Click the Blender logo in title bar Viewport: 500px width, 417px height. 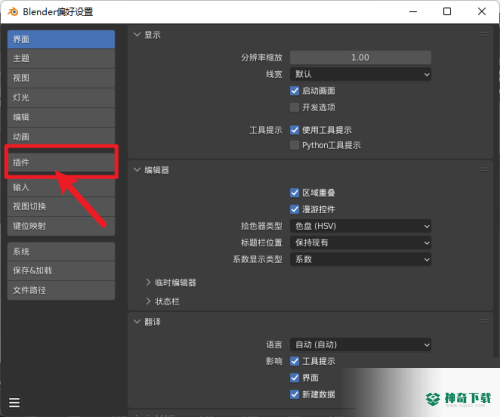tap(13, 12)
